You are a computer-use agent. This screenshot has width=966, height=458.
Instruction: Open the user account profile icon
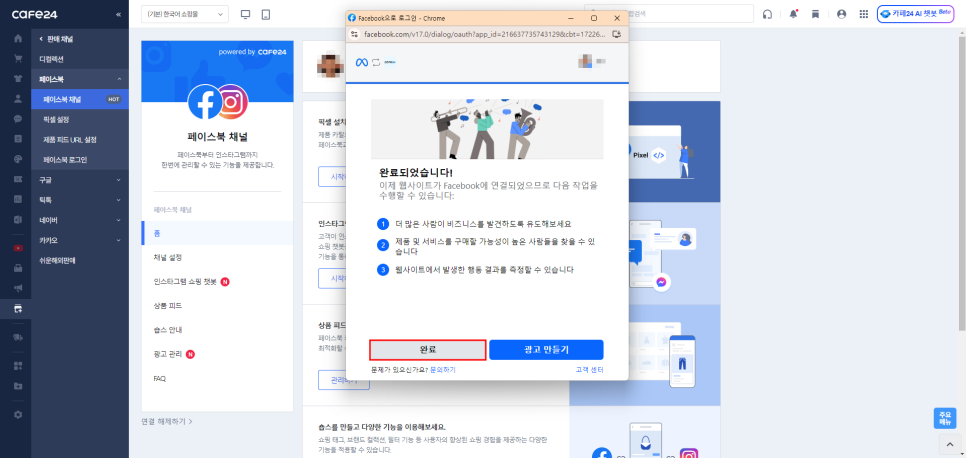point(842,14)
